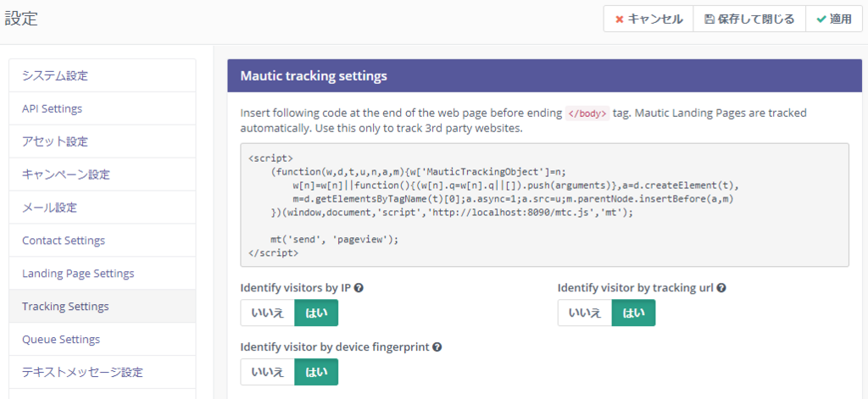Viewport: 868px width, 399px height.
Task: Set Identify visitor by tracking url to はい
Action: click(633, 313)
